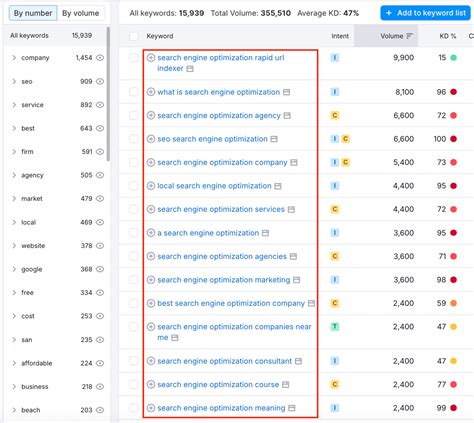Expand the 'market' keyword group
Image resolution: width=474 pixels, height=423 pixels.
[x=14, y=199]
